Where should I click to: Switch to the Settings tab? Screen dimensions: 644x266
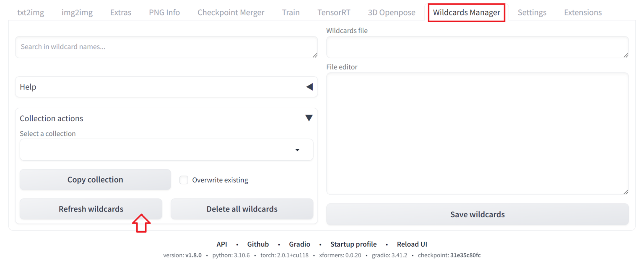click(532, 12)
